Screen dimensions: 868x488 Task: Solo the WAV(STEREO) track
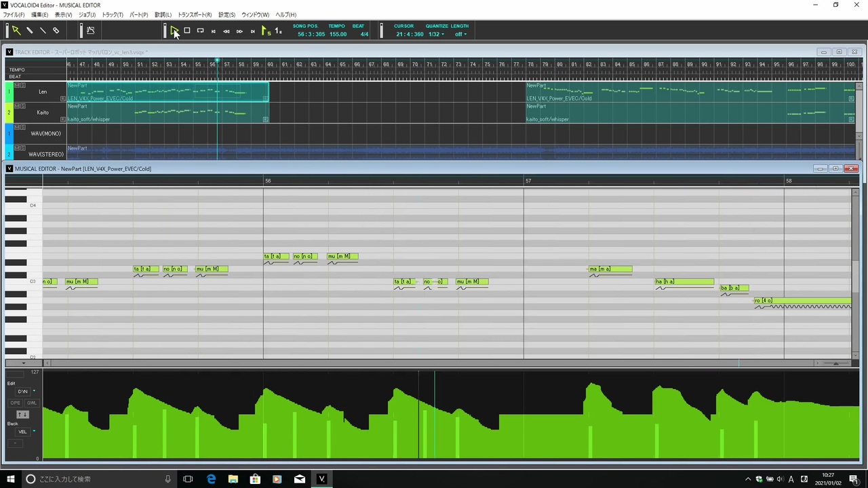[x=22, y=148]
